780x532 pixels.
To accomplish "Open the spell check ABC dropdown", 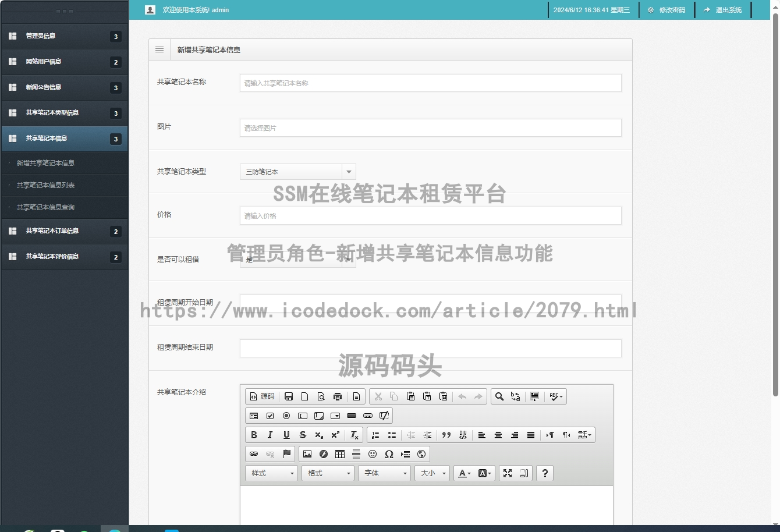I will (556, 396).
